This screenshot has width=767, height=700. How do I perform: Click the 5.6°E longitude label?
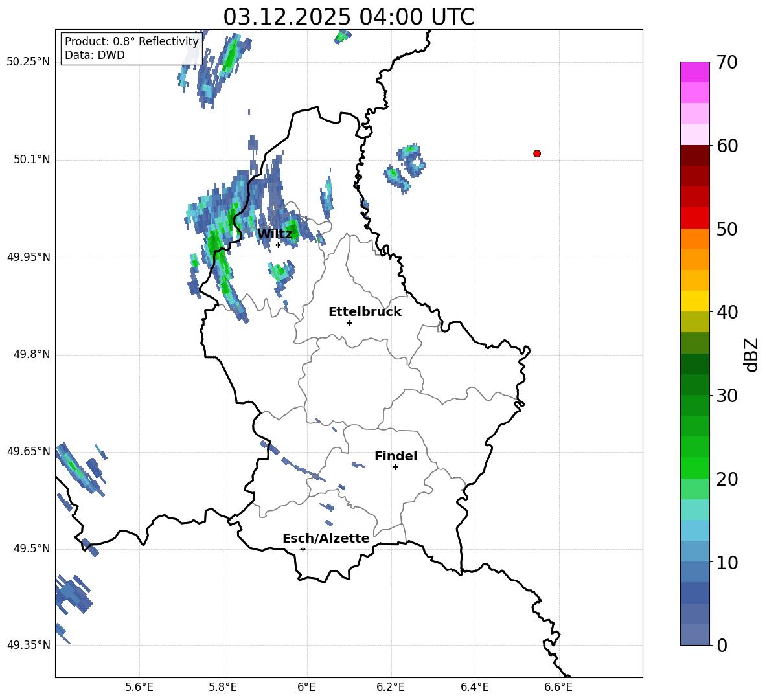(139, 687)
